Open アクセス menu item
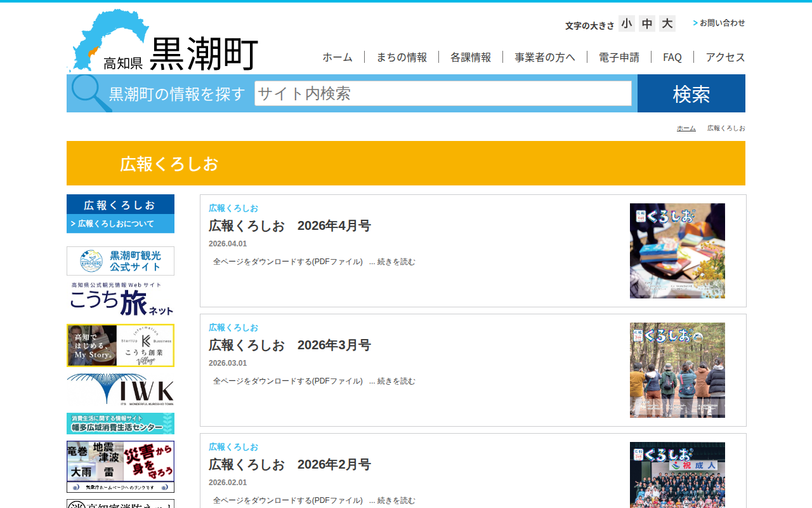 coord(725,57)
